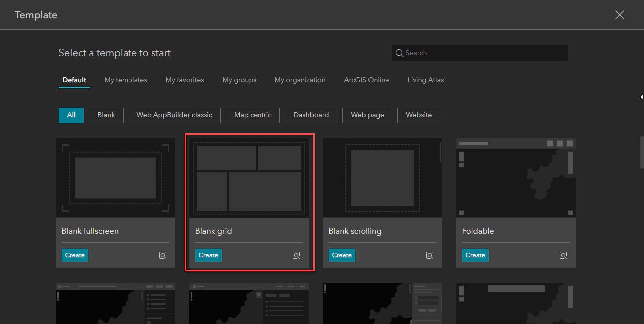The width and height of the screenshot is (644, 324).
Task: Create the Foldable template
Action: [x=475, y=255]
